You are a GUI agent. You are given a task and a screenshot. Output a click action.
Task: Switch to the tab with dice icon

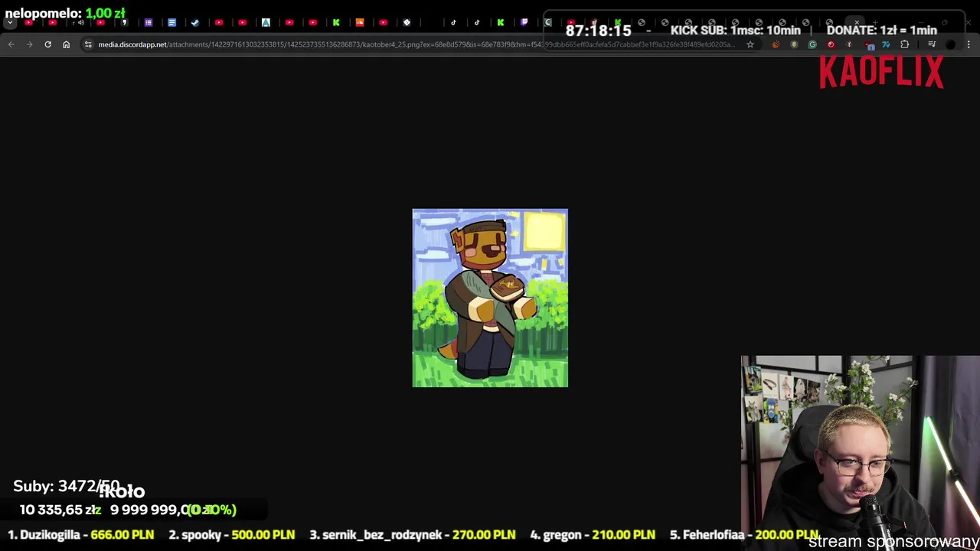[407, 22]
